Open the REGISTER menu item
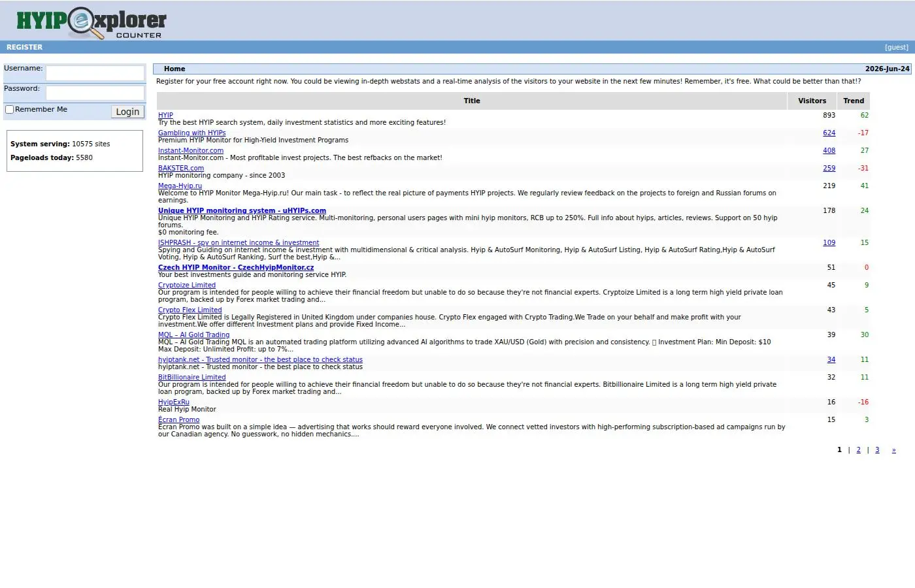Image resolution: width=915 pixels, height=588 pixels. click(x=24, y=47)
